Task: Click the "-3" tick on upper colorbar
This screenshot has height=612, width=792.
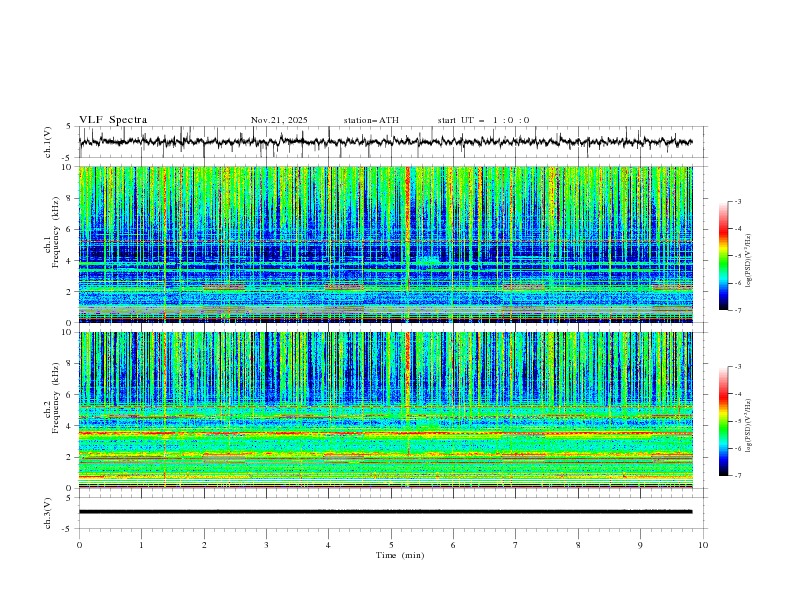Action: point(738,201)
